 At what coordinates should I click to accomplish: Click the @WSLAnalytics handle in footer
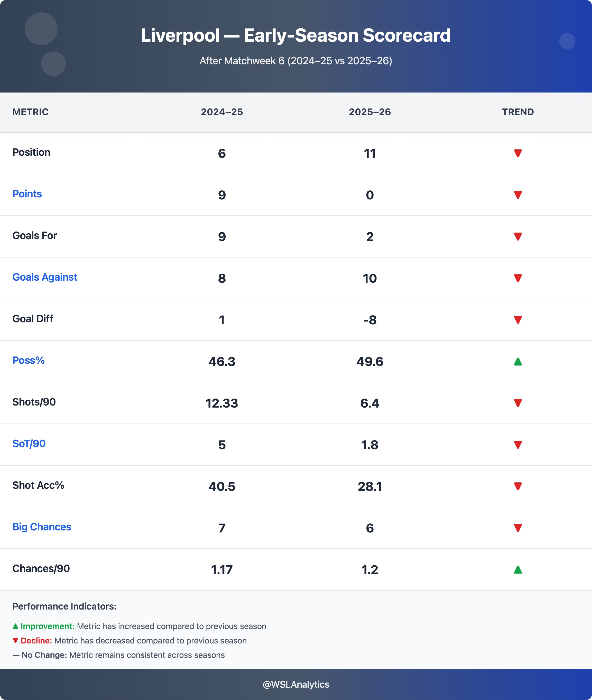pos(296,684)
